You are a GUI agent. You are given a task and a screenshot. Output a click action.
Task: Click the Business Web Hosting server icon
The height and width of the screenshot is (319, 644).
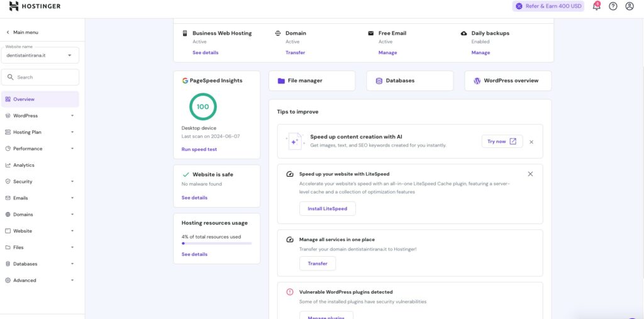[x=185, y=33]
